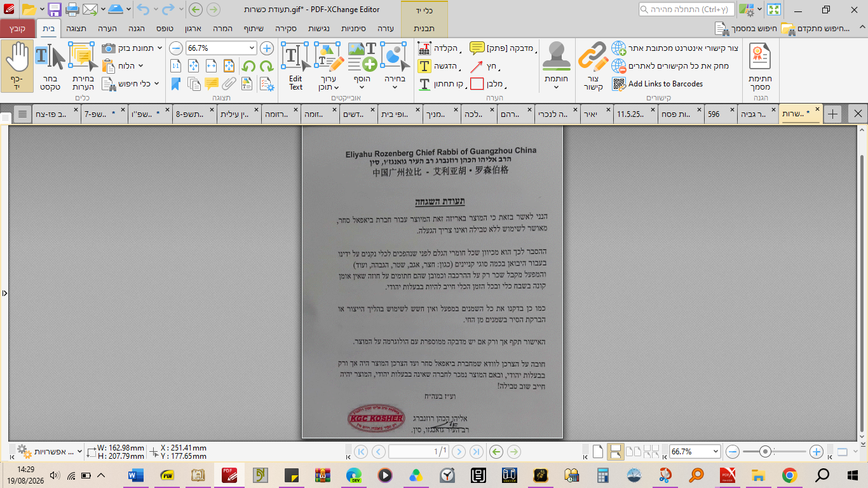The width and height of the screenshot is (868, 488).
Task: Adjust the zoom slider in status bar
Action: click(x=766, y=452)
